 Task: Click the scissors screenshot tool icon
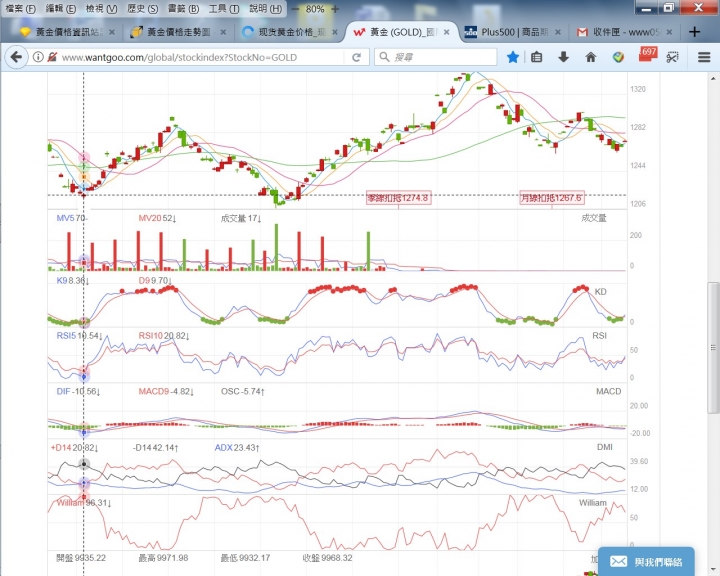pos(675,57)
